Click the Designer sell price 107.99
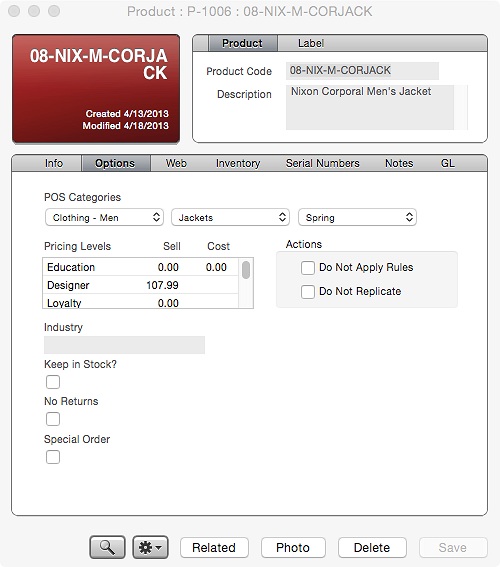This screenshot has height=567, width=500. click(x=162, y=285)
